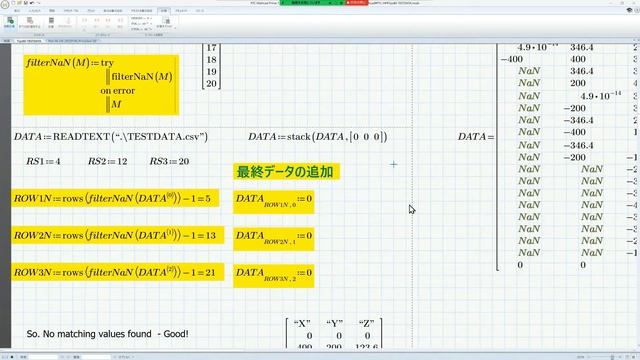
Task: Select the ROW3N rows expression equal to 21
Action: [118, 272]
